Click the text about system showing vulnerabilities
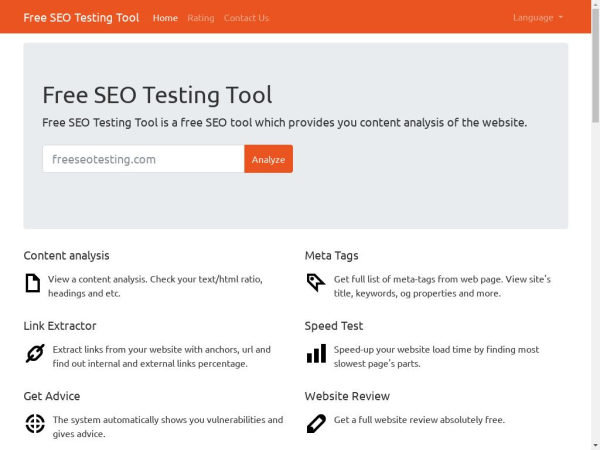Screen dimensions: 600x450 tap(168, 427)
